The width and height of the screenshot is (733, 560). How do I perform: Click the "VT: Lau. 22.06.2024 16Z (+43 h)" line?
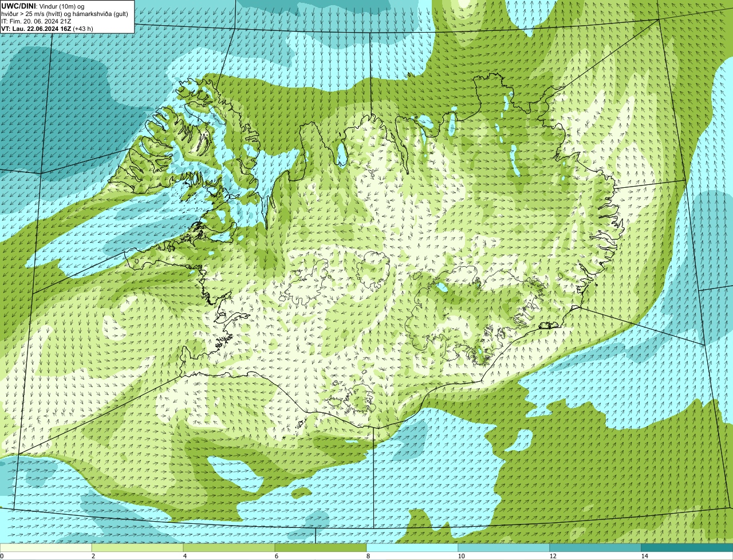47,28
